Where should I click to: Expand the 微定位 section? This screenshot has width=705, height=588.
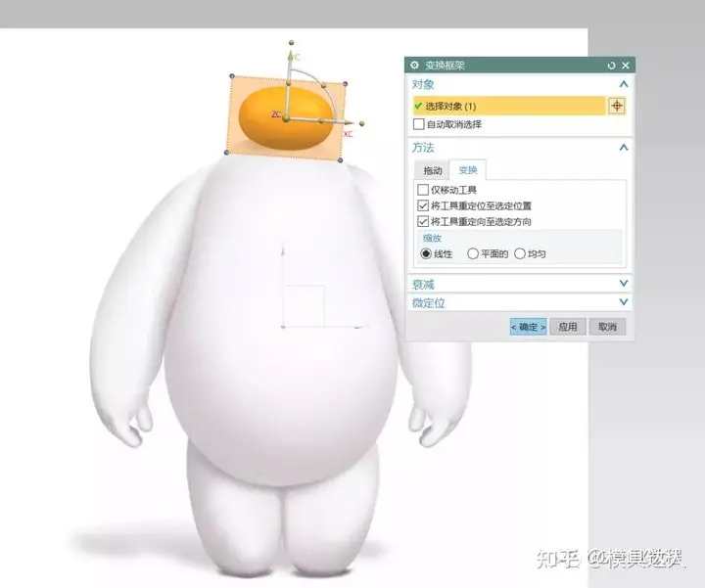click(623, 302)
